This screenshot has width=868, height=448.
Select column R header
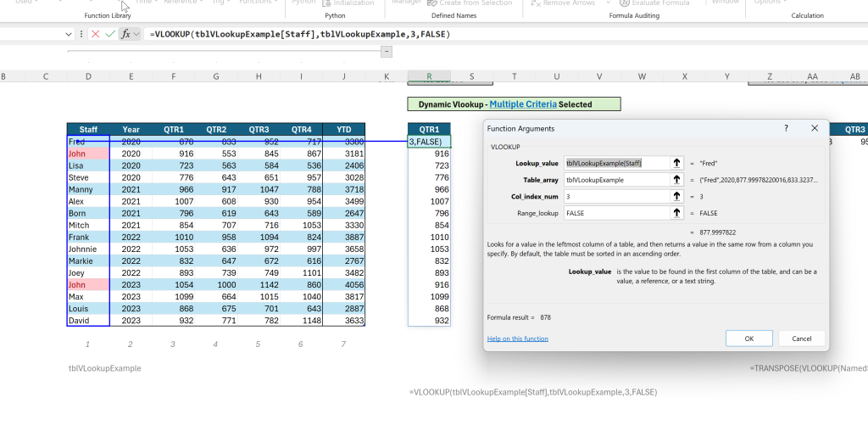[429, 76]
